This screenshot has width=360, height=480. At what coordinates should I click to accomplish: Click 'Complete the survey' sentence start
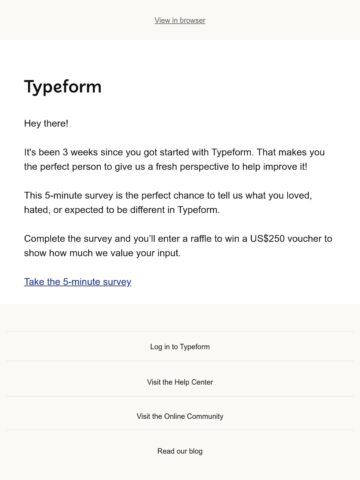[68, 239]
